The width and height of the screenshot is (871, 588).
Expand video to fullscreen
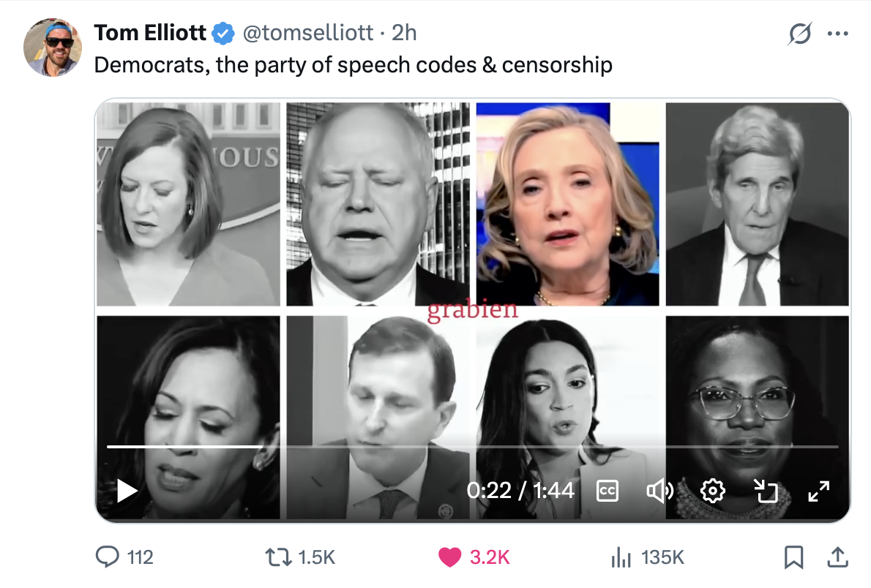(819, 491)
